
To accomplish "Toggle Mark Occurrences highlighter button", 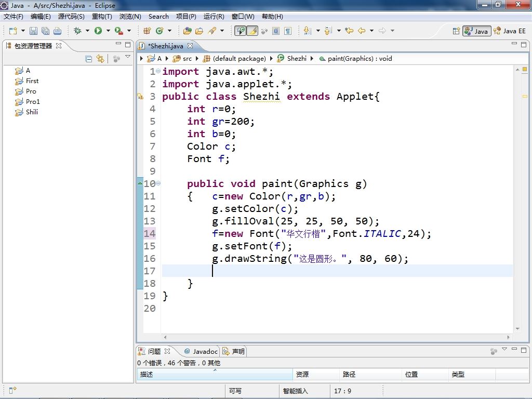I will pyautogui.click(x=252, y=31).
